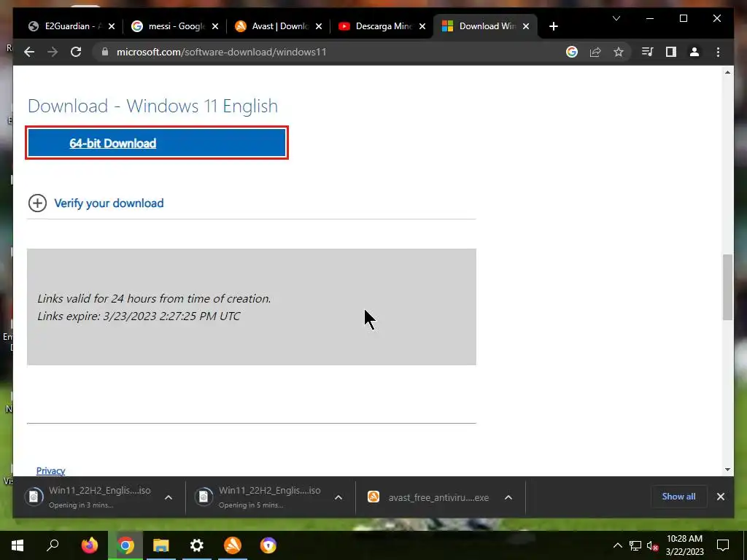The image size is (747, 560).
Task: Reload the Microsoft download page
Action: [76, 52]
